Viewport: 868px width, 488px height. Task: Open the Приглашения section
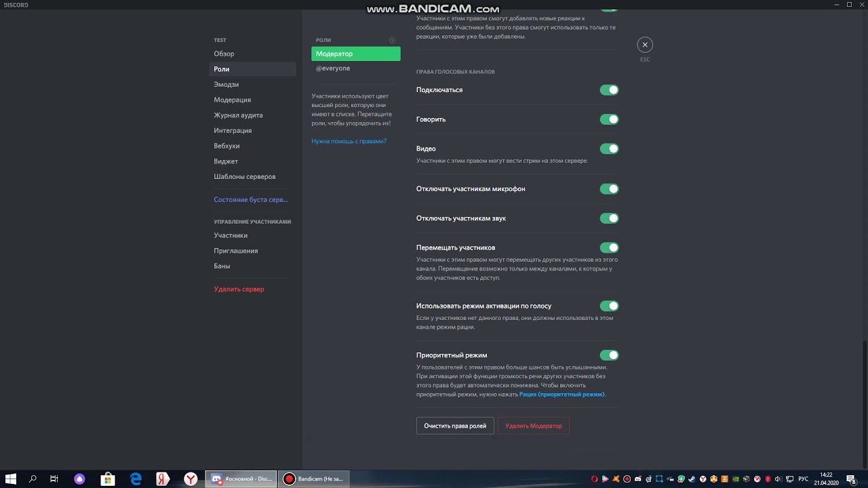252,251
